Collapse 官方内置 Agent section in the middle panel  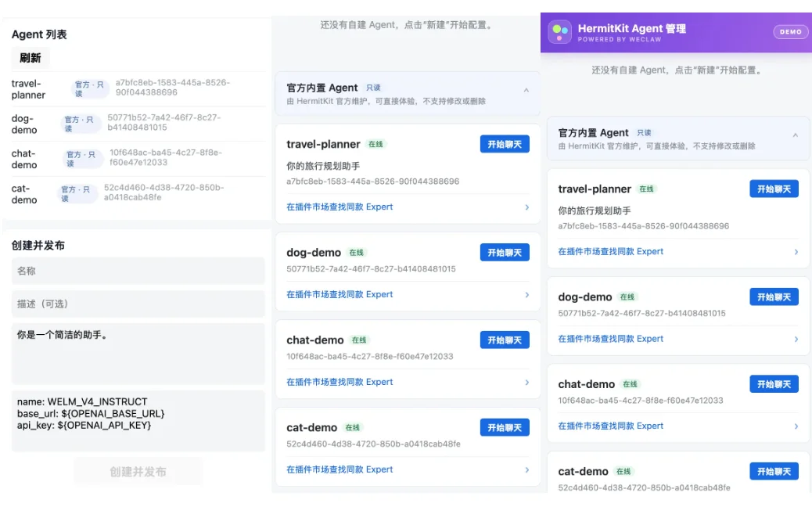coord(526,90)
